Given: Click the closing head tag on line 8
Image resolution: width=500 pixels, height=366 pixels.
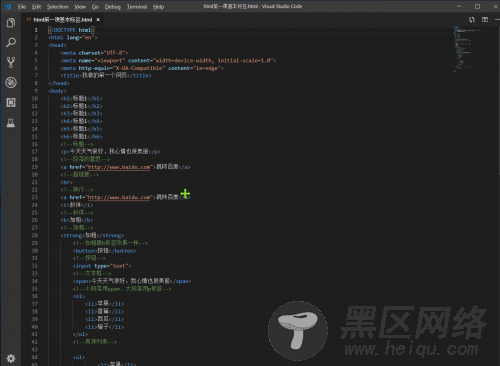Looking at the screenshot, I should coord(59,83).
